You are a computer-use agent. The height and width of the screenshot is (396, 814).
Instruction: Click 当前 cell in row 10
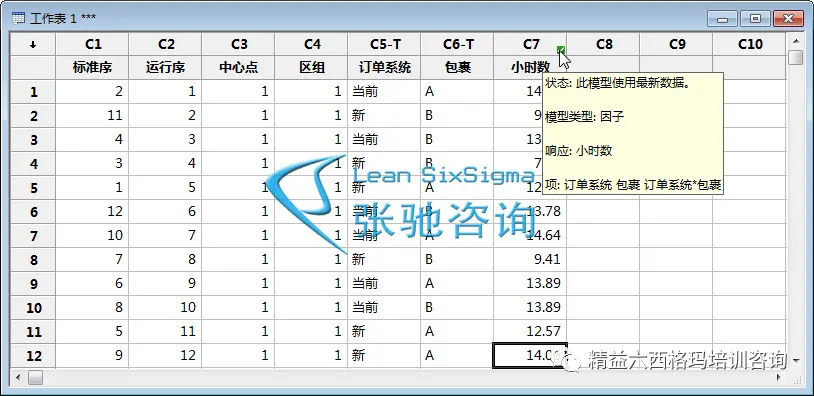[x=385, y=308]
